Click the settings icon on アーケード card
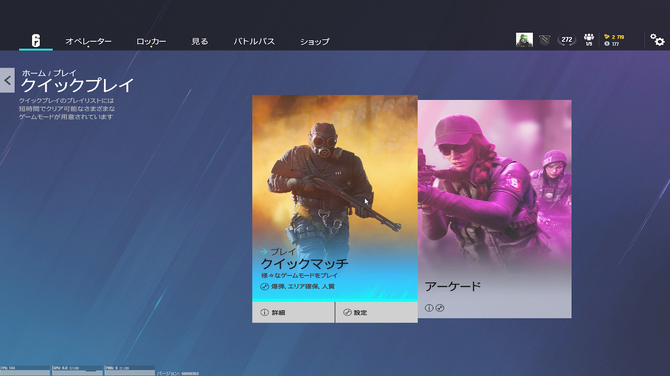The image size is (670, 376). (x=440, y=308)
